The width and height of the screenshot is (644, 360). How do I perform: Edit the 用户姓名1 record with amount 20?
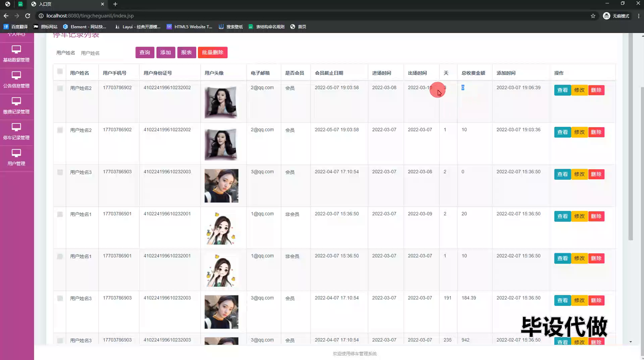[579, 216]
